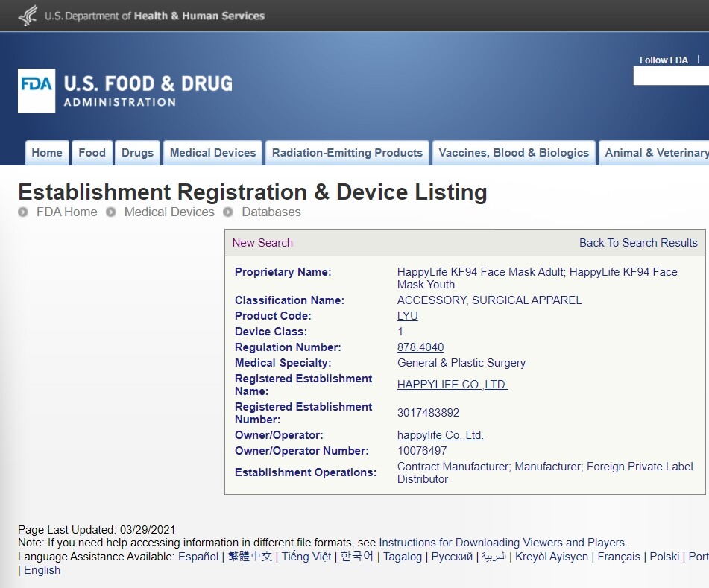The height and width of the screenshot is (588, 709).
Task: Go to Medical Devices breadcrumb link
Action: click(169, 212)
